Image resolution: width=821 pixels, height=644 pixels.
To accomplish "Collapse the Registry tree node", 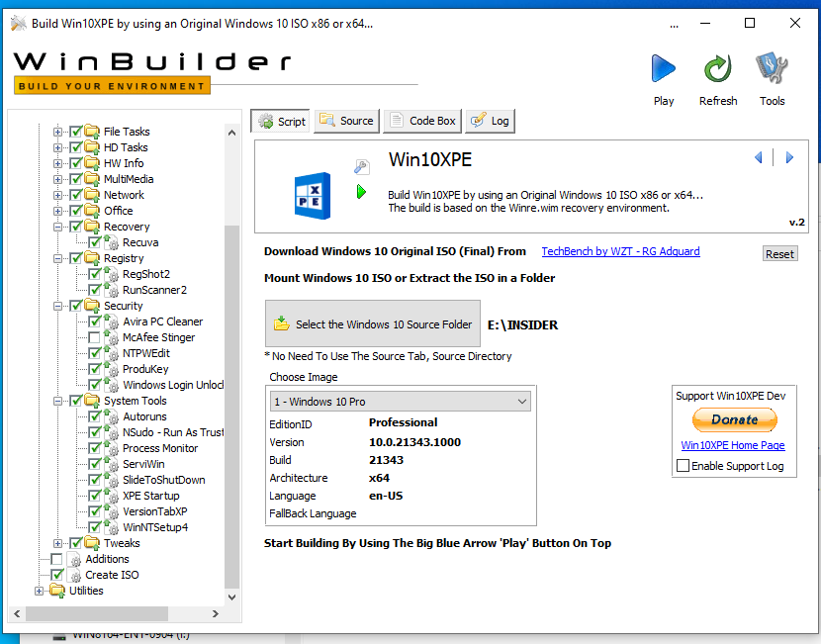I will (x=58, y=258).
